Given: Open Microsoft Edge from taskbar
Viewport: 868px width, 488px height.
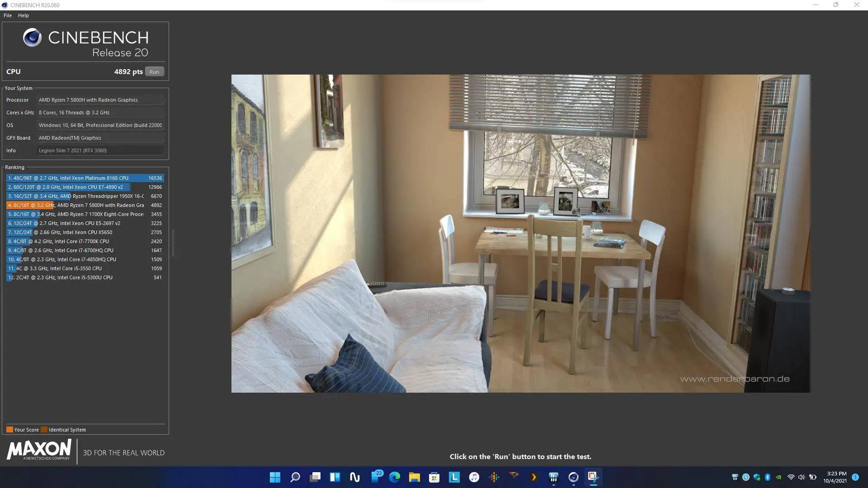Looking at the screenshot, I should [x=394, y=477].
